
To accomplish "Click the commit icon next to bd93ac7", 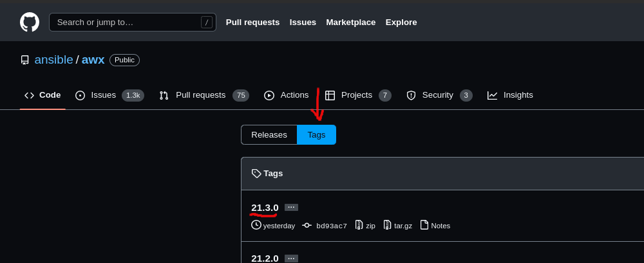I will click(307, 225).
